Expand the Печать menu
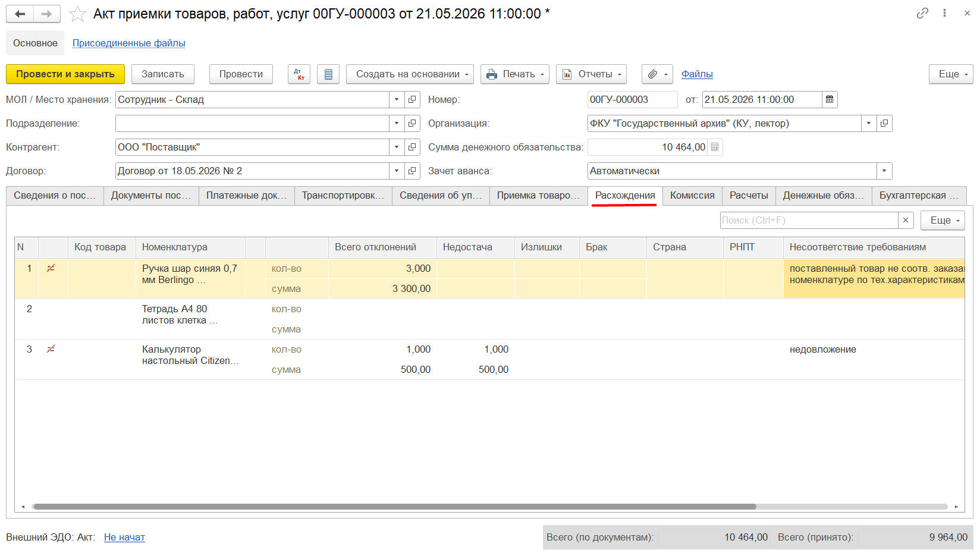This screenshot has height=556, width=980. [x=515, y=74]
